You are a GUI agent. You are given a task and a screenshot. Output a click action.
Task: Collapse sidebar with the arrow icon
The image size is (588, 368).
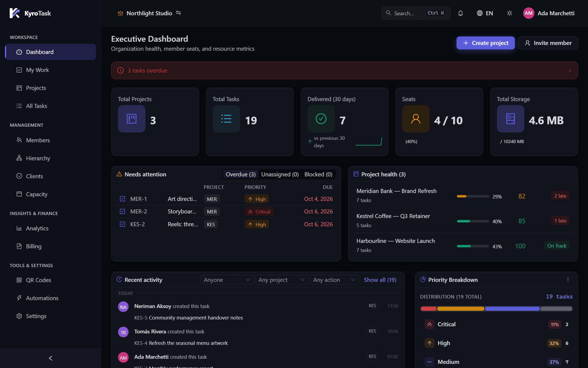coord(50,358)
